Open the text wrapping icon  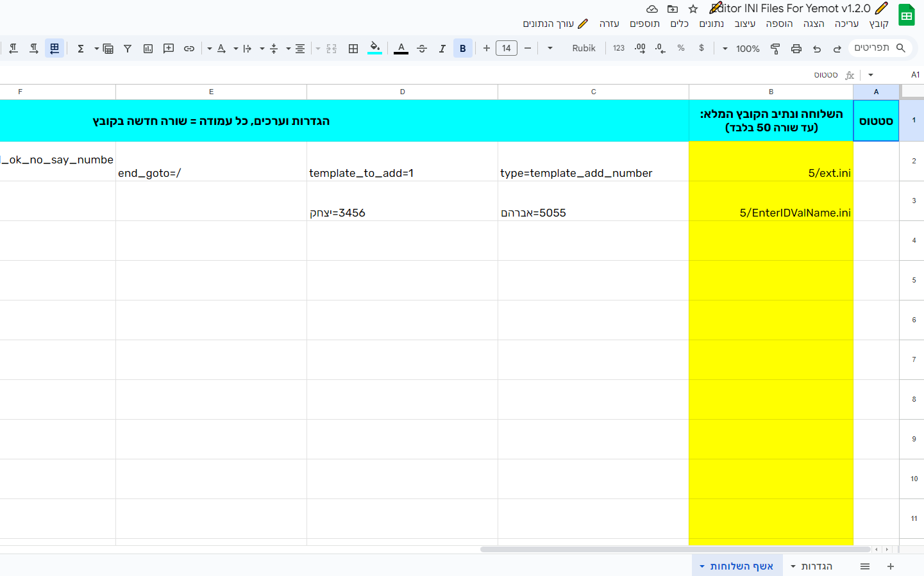(248, 49)
